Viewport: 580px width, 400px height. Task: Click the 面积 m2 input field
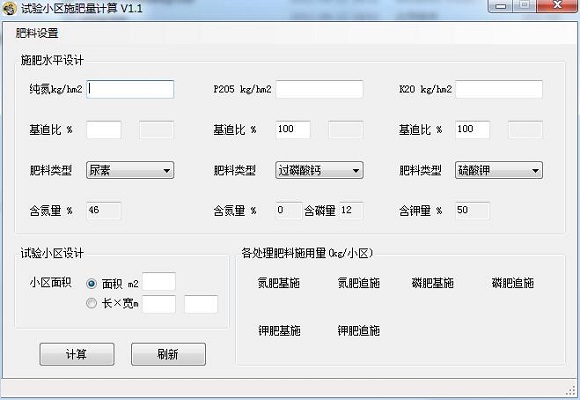(x=159, y=282)
